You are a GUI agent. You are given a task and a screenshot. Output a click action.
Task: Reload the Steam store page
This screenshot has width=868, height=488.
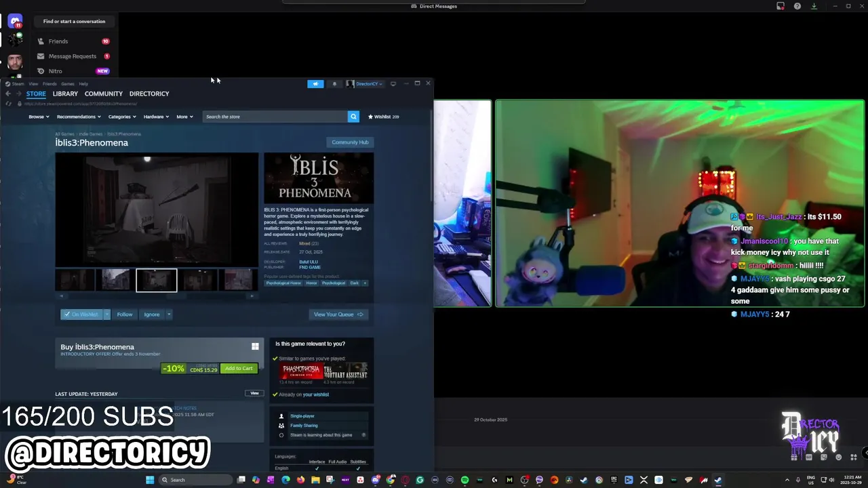click(x=8, y=104)
